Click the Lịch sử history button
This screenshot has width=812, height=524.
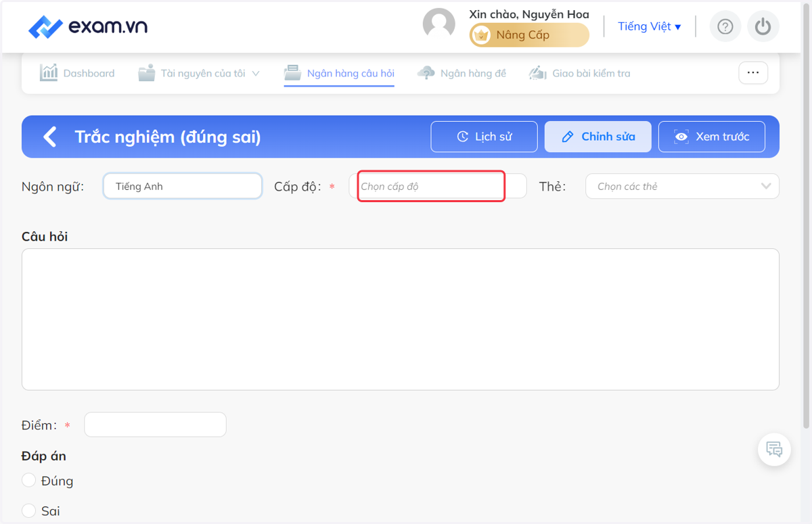point(484,137)
